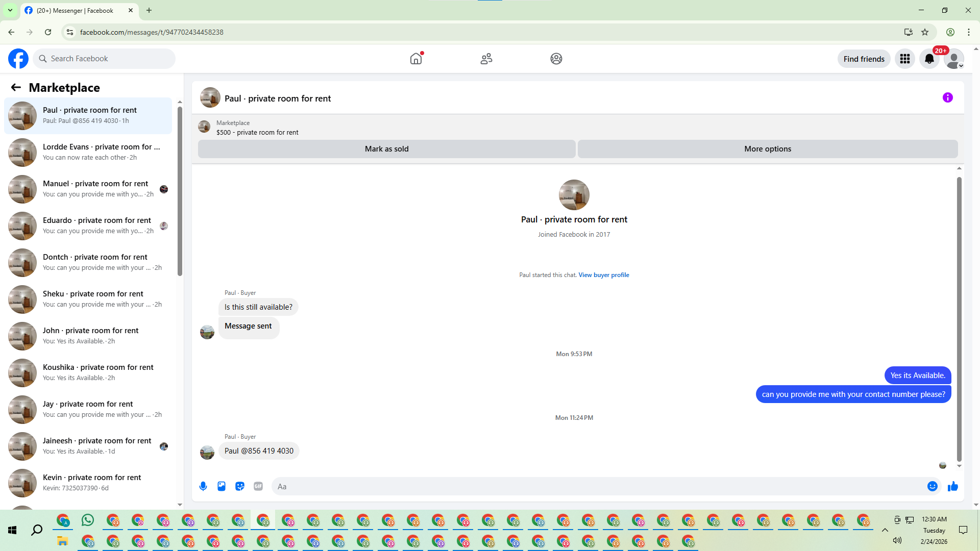Click the Mark as sold button
The width and height of the screenshot is (980, 551).
(386, 149)
